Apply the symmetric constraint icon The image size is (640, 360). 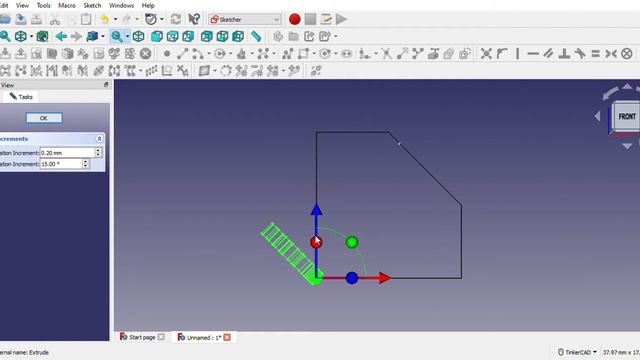611,53
